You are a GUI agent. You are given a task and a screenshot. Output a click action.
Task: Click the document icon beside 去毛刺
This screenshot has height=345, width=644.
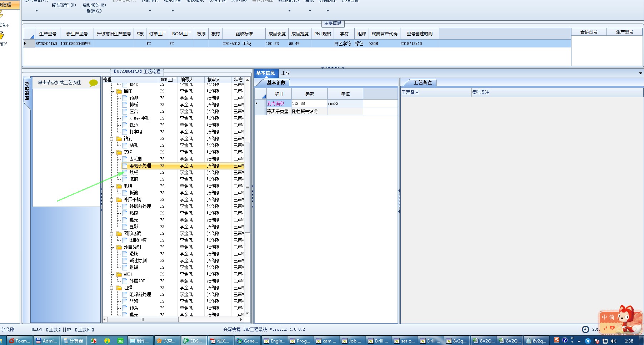125,159
